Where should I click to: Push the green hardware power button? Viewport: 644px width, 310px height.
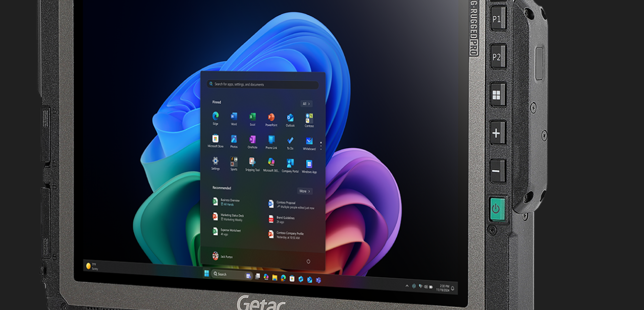click(497, 209)
